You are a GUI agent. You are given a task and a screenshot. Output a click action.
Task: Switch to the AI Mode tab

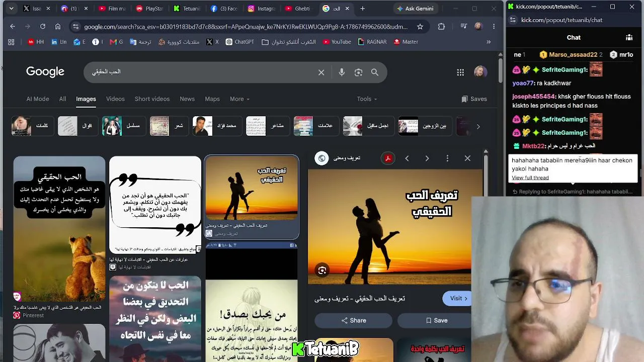tap(38, 99)
